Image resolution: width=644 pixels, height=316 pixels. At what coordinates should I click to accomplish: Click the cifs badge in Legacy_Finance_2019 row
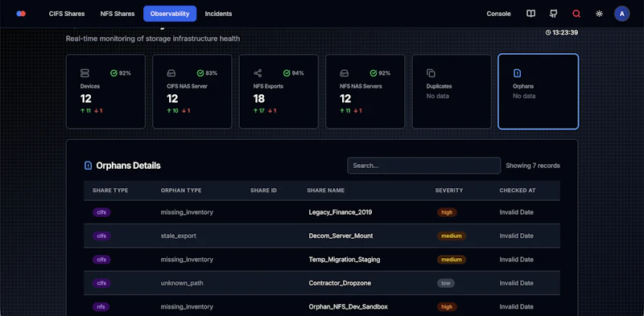tap(101, 212)
